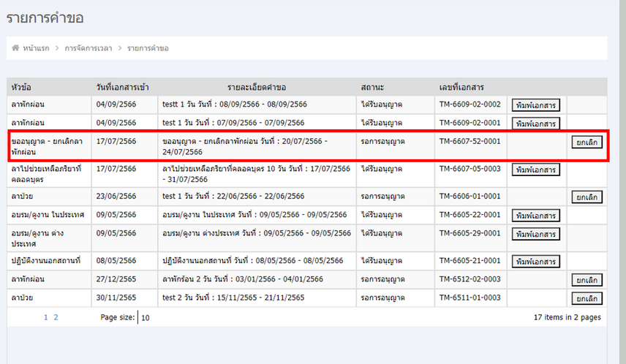Viewport: 626px width, 364px height.
Task: Cancel request TM-6607-52-0001
Action: [x=587, y=143]
